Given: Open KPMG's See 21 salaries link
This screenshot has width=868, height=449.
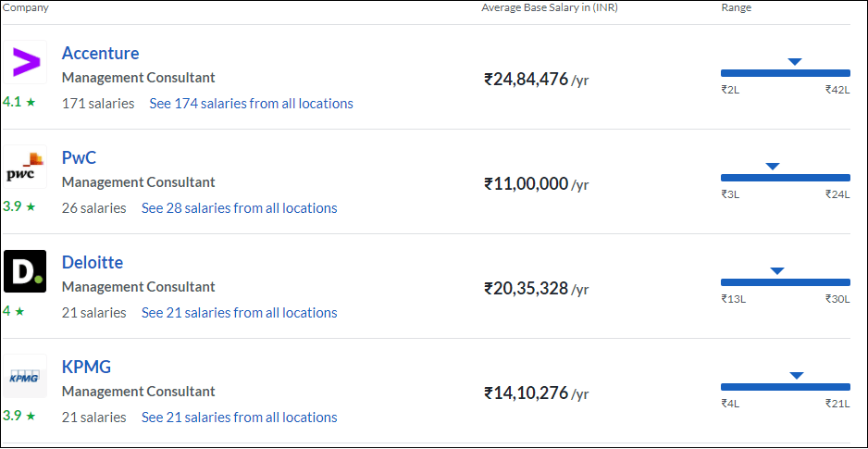Looking at the screenshot, I should [239, 418].
